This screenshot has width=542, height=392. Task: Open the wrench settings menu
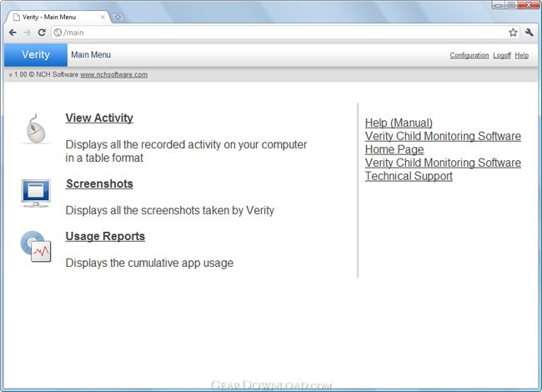tap(529, 33)
